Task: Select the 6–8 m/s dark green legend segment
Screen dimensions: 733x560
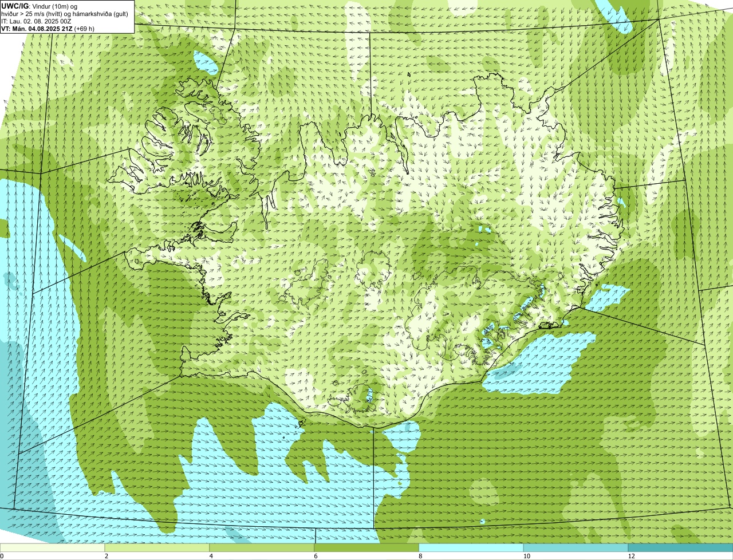Action: click(x=366, y=548)
